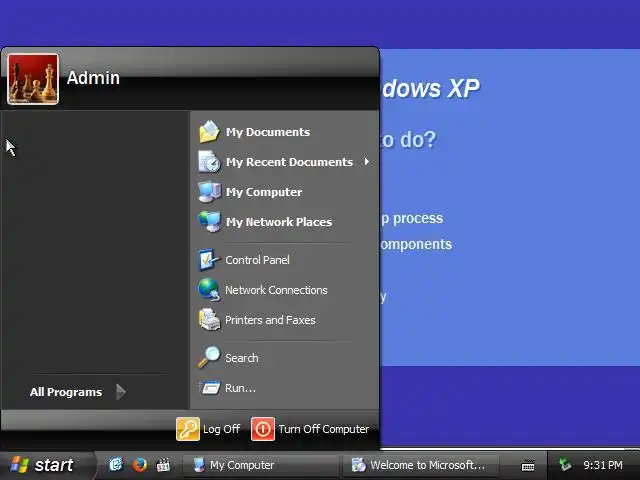Open the All Programs list

pyautogui.click(x=66, y=392)
